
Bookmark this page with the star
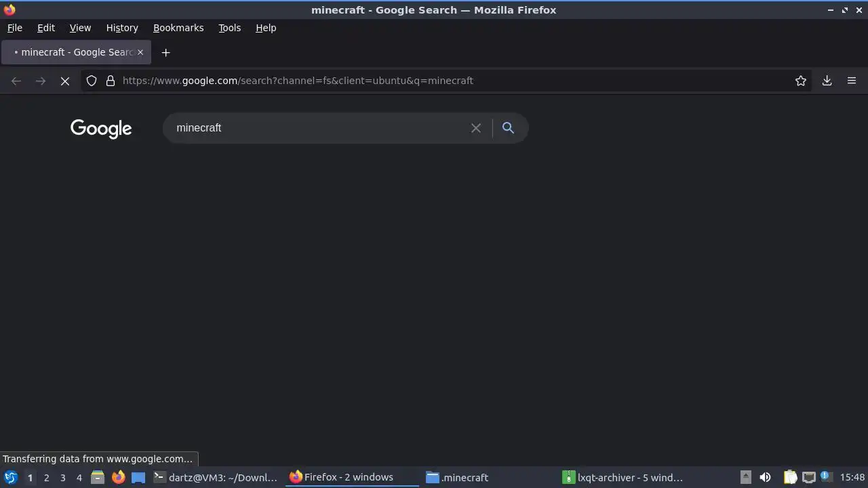click(x=801, y=81)
